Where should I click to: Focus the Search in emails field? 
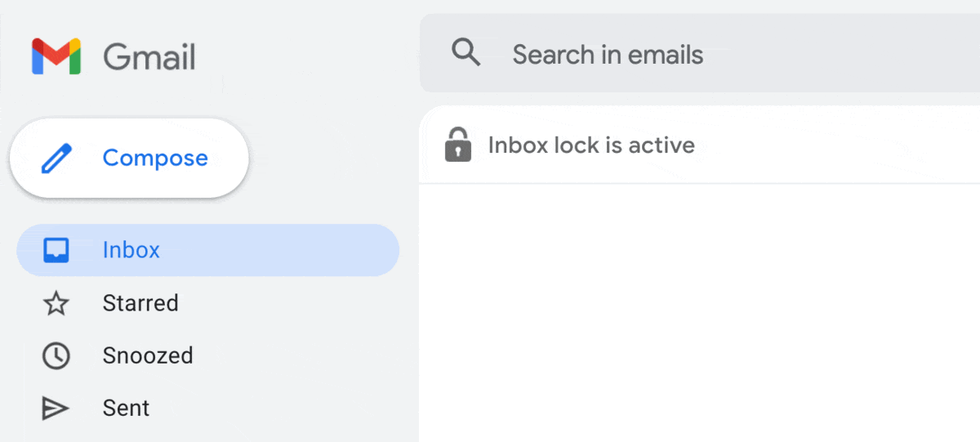(700, 54)
